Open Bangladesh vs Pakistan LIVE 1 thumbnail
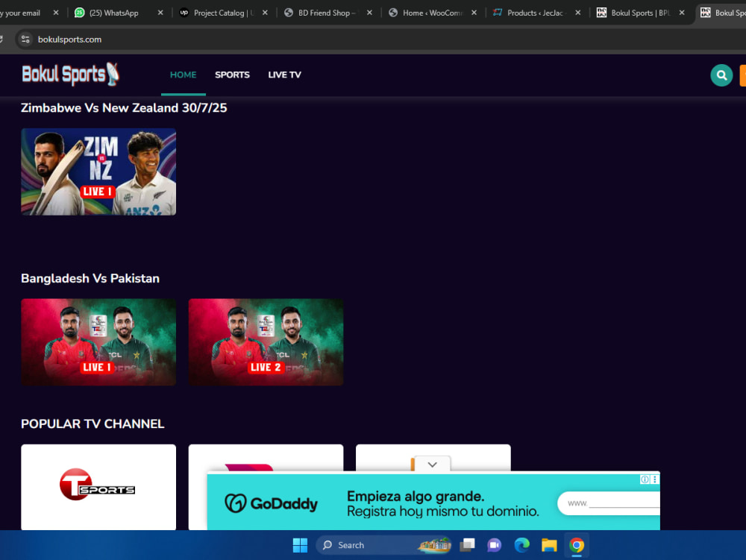Screen dimensions: 746x560 click(98, 342)
